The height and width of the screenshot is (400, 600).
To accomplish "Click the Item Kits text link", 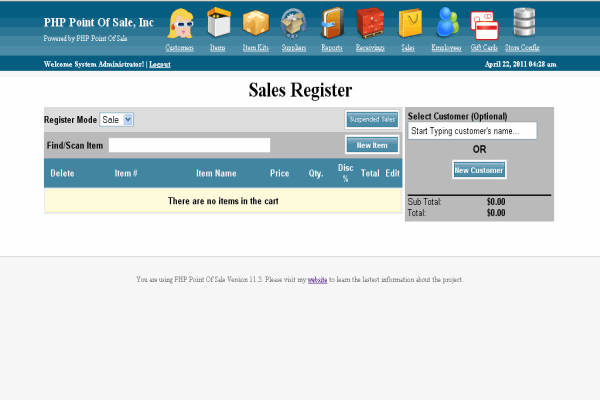I will (x=256, y=47).
